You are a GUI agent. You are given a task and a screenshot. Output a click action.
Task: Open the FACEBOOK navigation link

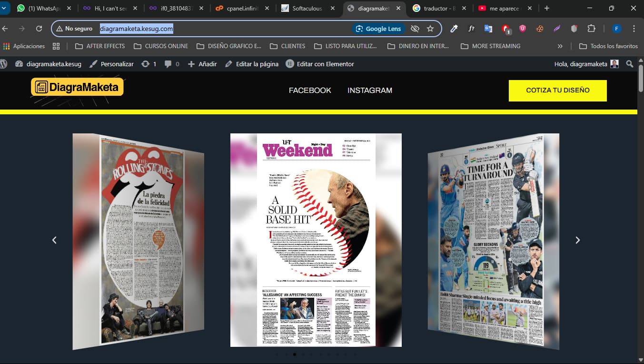[310, 91]
